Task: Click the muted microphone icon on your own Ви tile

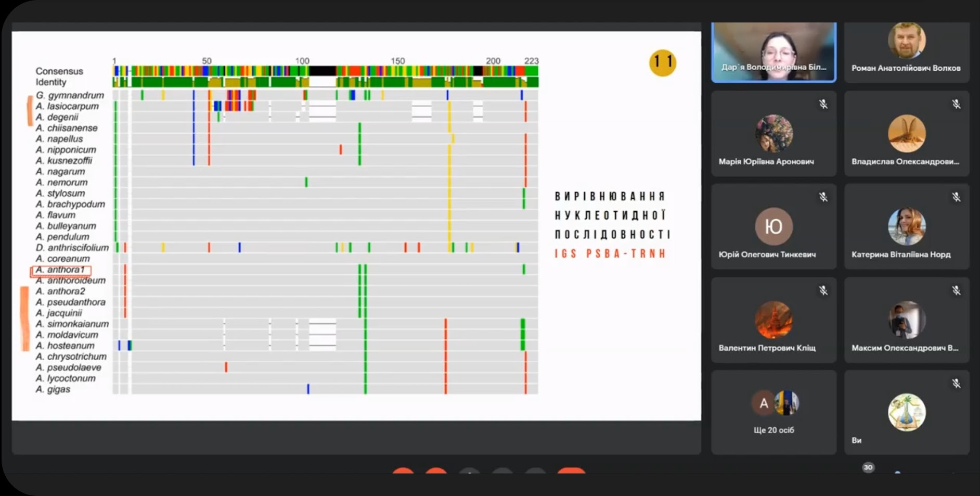Action: (x=956, y=384)
